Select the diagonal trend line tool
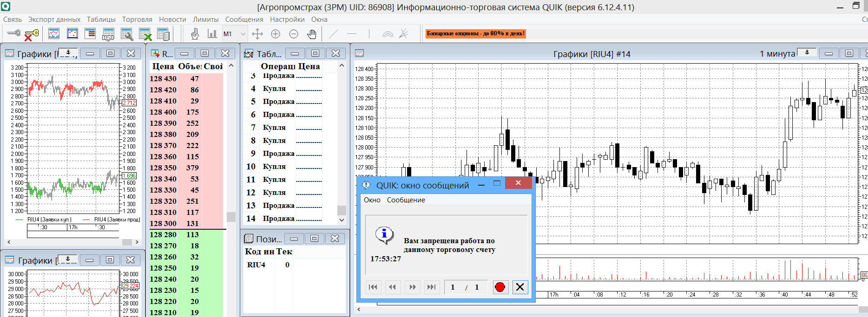 tap(333, 34)
